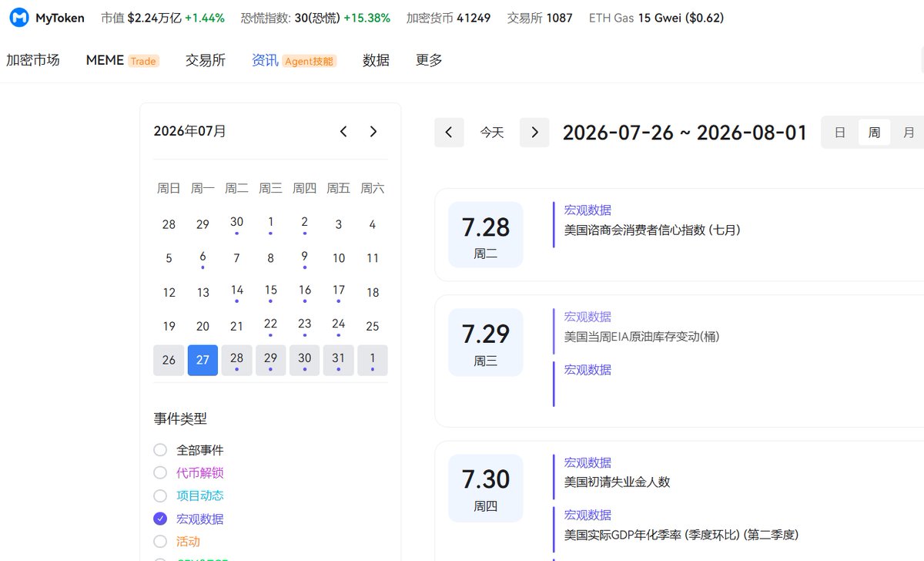The image size is (924, 561).
Task: Open the 更多 menu
Action: point(429,60)
